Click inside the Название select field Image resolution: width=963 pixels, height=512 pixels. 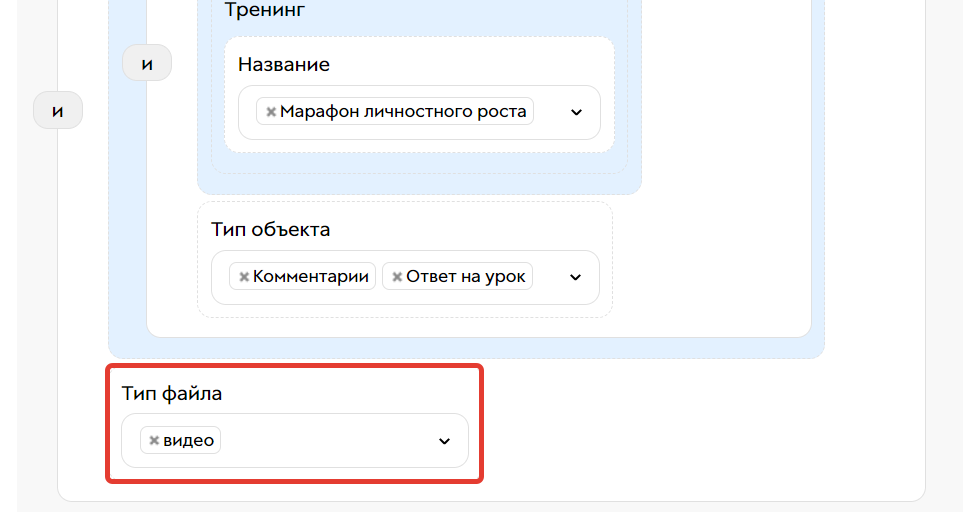point(419,112)
